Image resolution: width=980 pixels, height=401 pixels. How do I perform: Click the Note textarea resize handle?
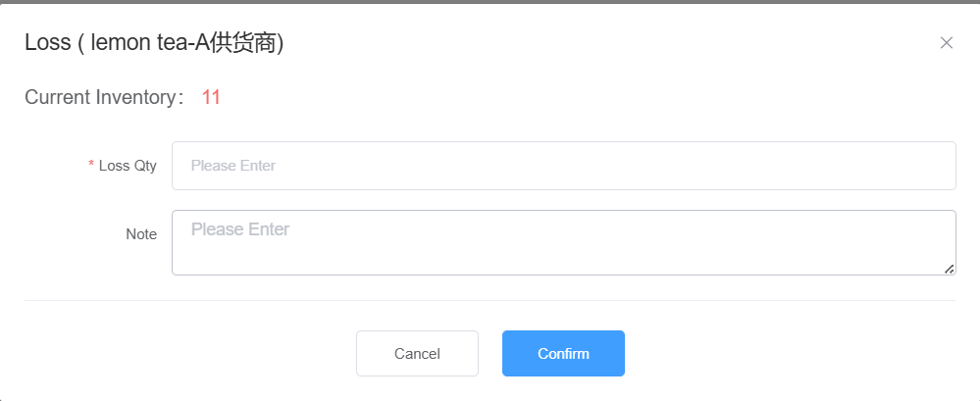[949, 269]
